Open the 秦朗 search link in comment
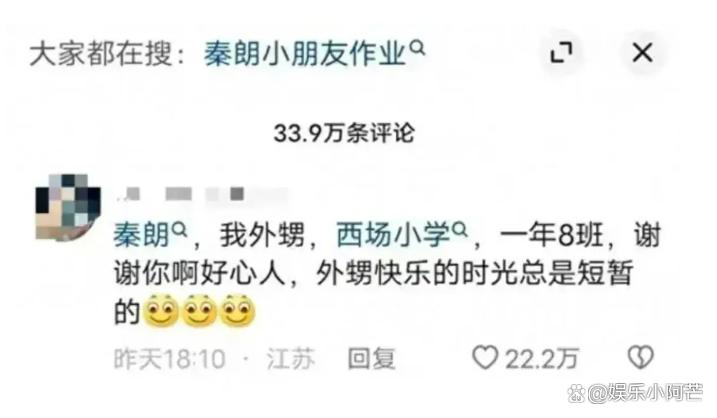 click(142, 235)
